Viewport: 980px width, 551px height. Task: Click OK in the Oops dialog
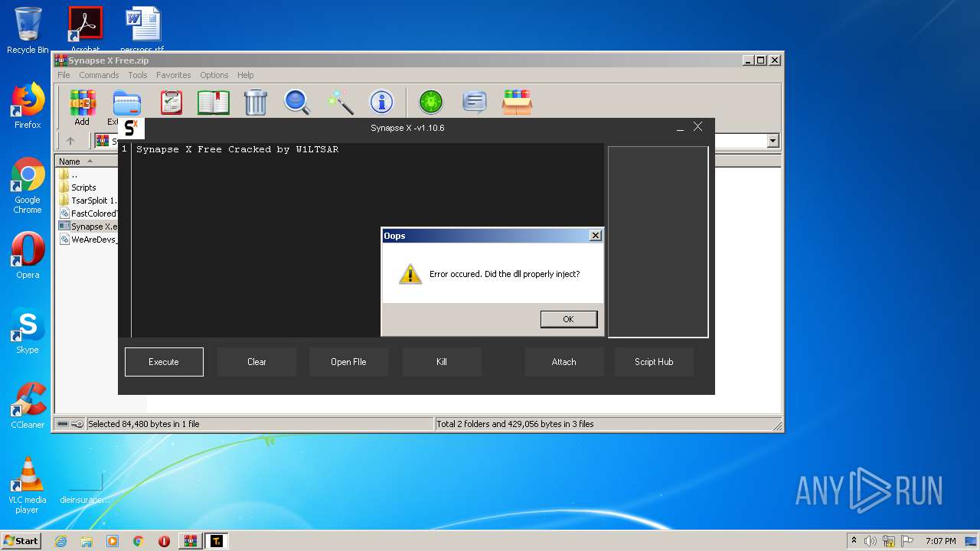pos(569,319)
